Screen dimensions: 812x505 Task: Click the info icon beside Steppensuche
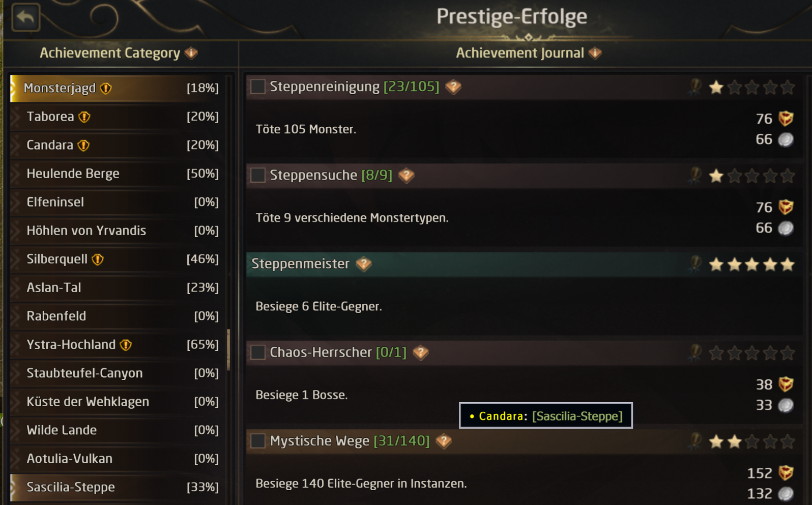click(406, 176)
